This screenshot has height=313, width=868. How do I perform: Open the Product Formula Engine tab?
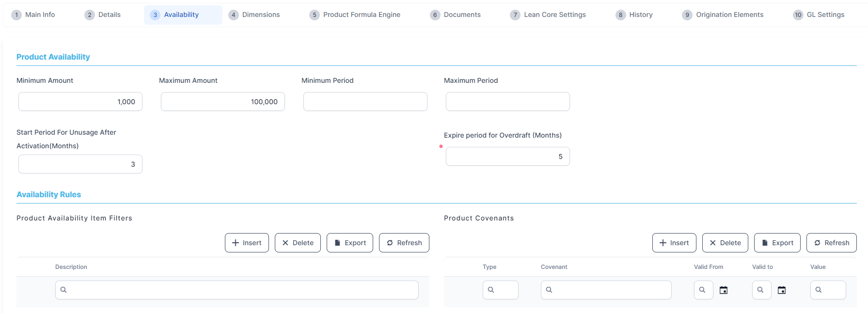tap(355, 15)
